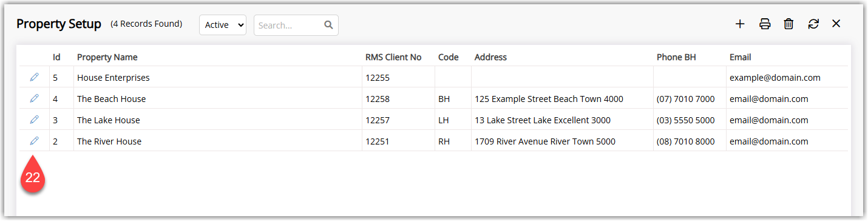868x221 pixels.
Task: Select 'The Beach House' name cell
Action: [x=218, y=99]
